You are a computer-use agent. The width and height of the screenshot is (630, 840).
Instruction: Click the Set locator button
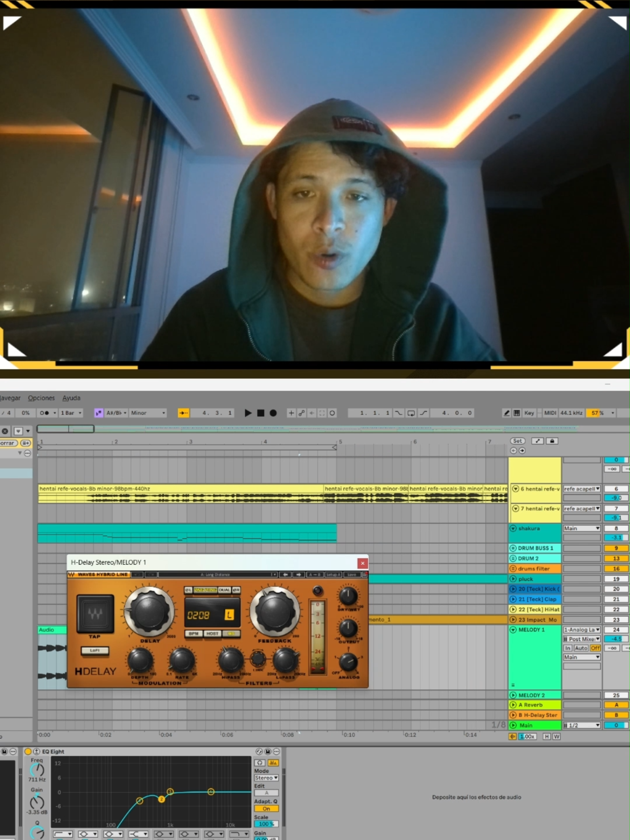[517, 441]
